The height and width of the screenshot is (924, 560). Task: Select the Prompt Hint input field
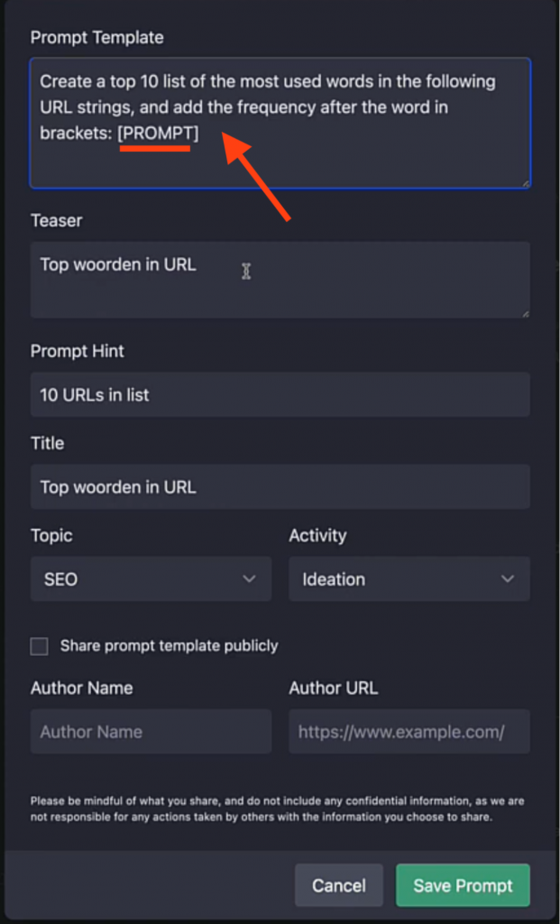280,394
